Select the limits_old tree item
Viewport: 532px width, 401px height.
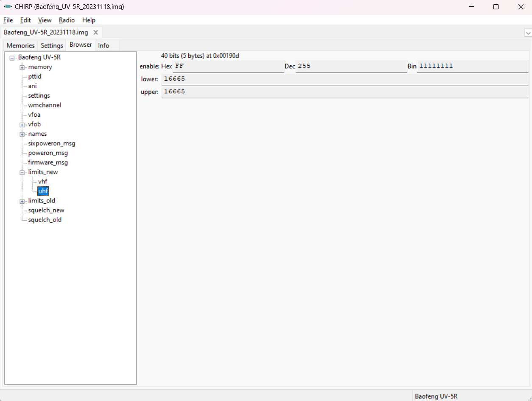click(x=42, y=201)
